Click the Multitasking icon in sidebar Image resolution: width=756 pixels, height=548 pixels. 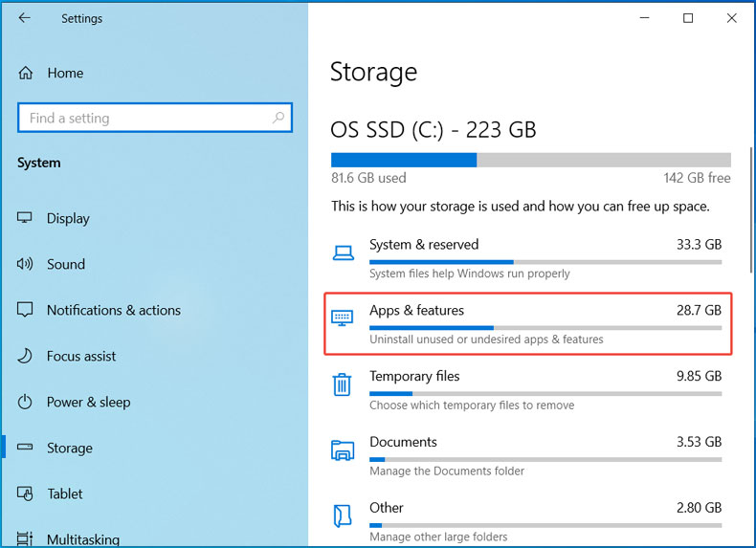click(25, 538)
